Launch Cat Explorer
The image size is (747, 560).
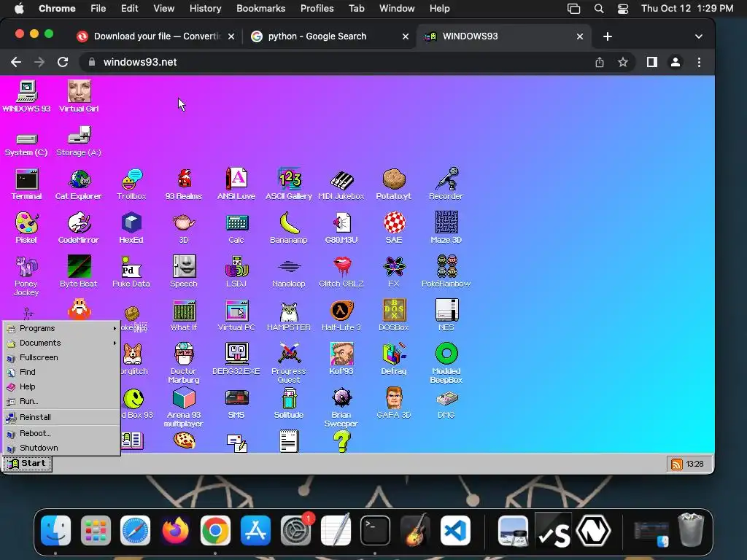[x=79, y=184]
